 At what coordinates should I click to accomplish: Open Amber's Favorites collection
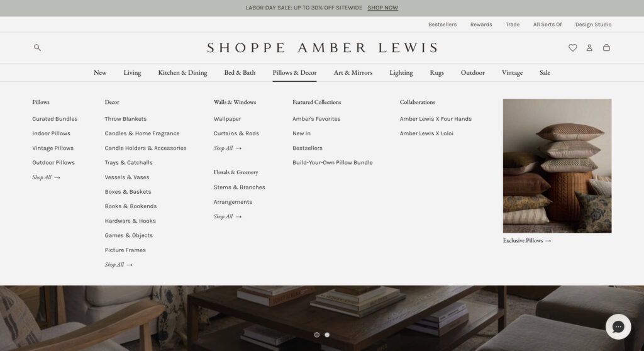click(x=316, y=119)
